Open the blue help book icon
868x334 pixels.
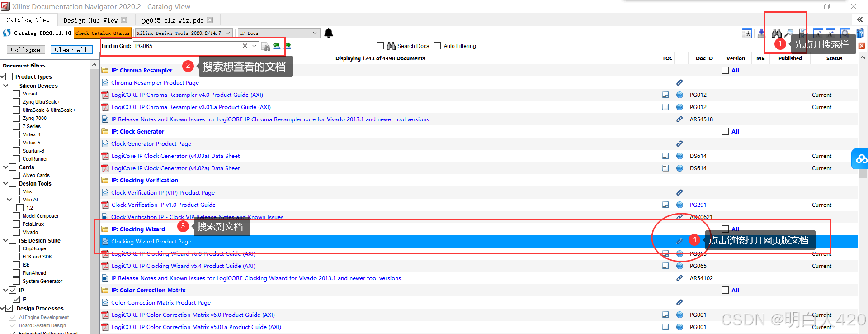tap(860, 33)
